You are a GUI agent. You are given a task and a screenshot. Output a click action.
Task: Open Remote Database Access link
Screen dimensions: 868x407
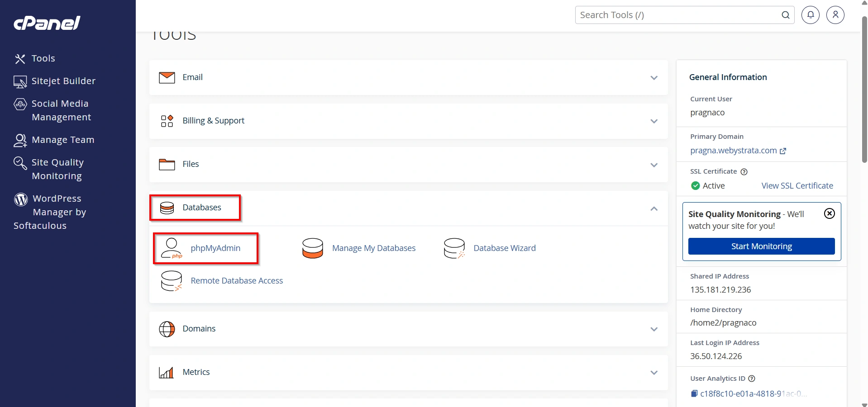pyautogui.click(x=237, y=281)
